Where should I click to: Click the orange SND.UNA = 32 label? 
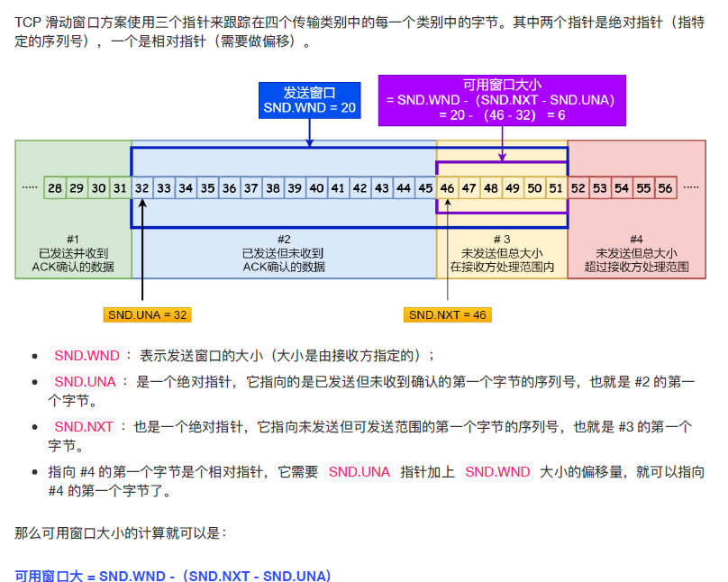coord(147,315)
